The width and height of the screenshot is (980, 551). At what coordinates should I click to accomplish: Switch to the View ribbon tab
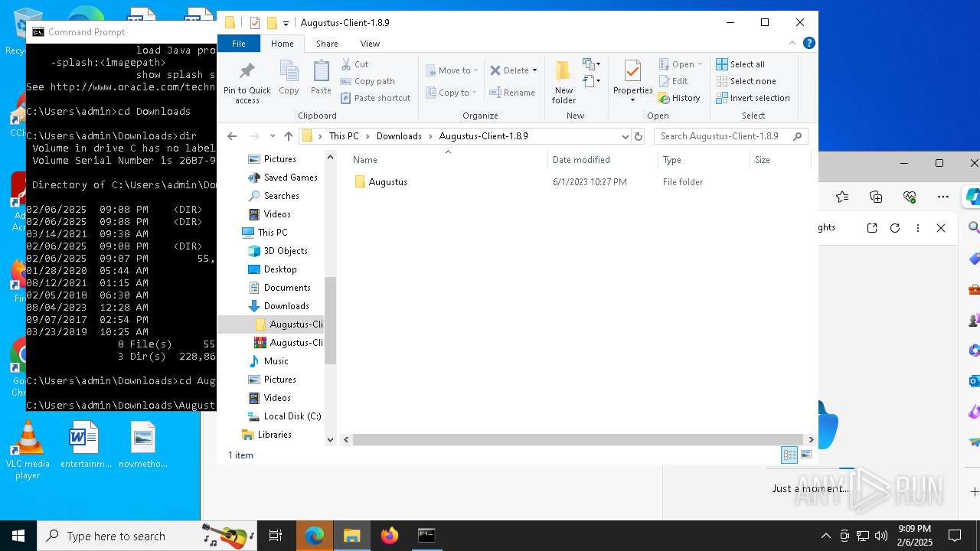370,44
